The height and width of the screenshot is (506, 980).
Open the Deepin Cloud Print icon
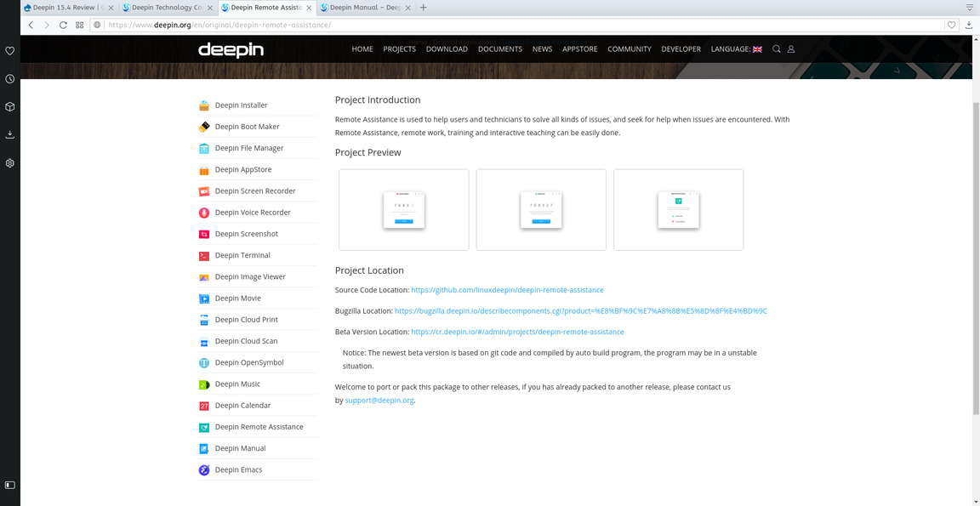tap(204, 320)
